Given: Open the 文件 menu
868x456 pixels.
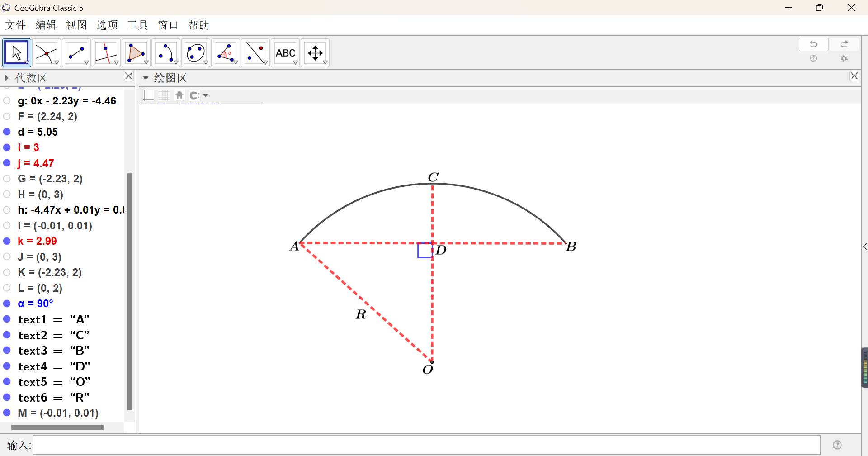Looking at the screenshot, I should [15, 25].
